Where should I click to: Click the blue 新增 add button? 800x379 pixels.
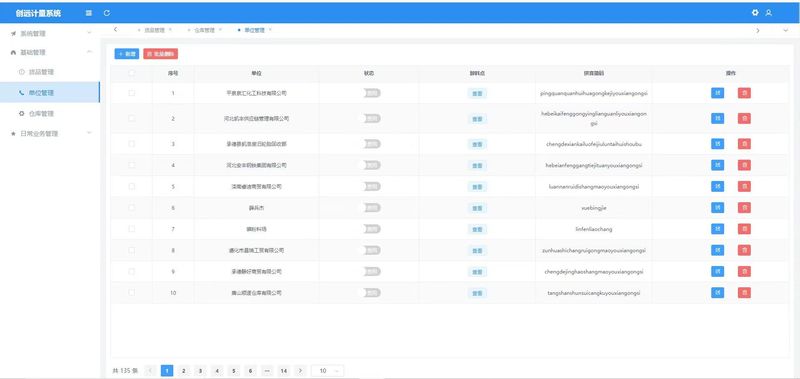tap(127, 54)
